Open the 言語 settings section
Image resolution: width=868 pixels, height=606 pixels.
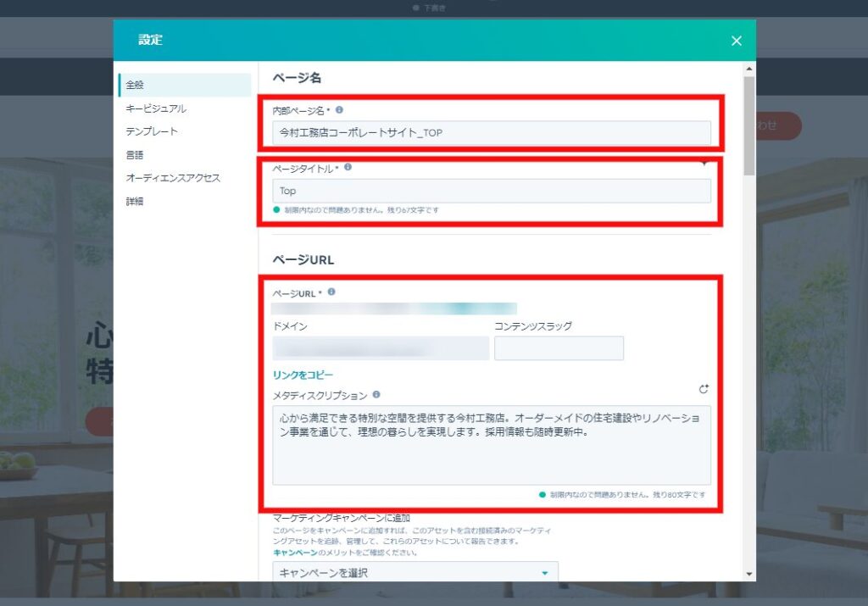pyautogui.click(x=133, y=154)
